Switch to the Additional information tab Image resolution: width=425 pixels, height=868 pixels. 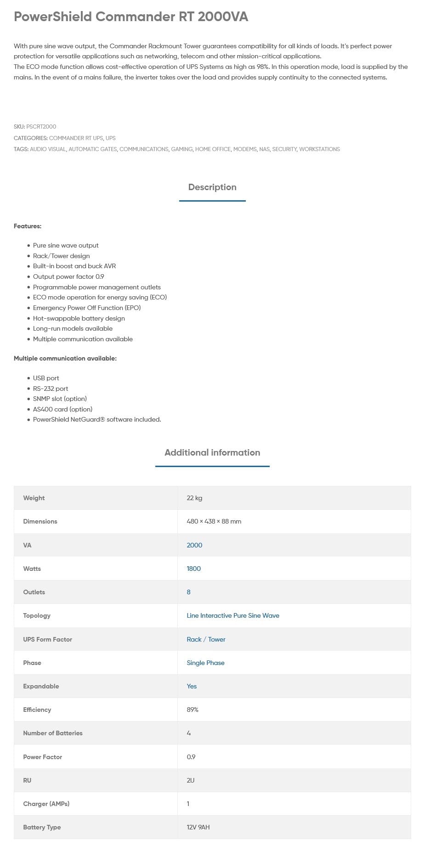coord(212,453)
